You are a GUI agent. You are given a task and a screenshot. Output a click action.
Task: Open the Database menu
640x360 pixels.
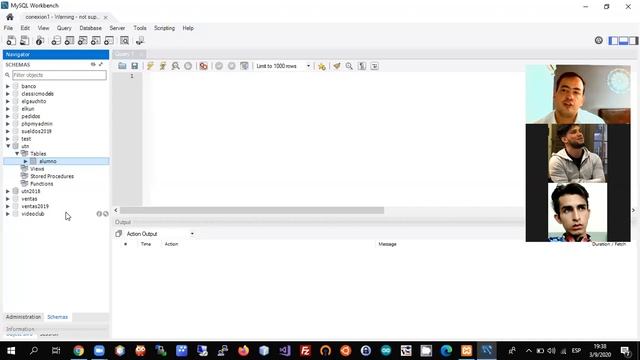(x=91, y=28)
